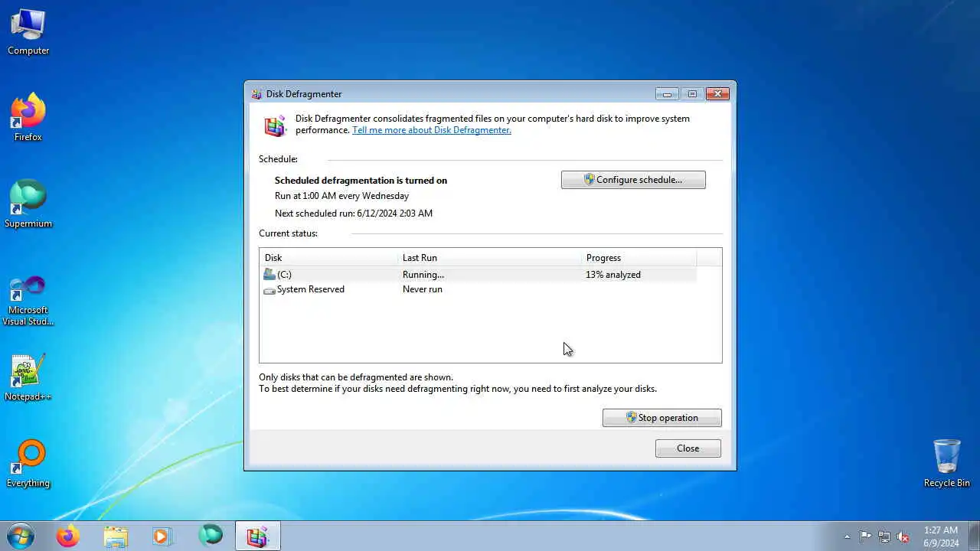This screenshot has width=980, height=551.
Task: Click 'Scheduled defragmentation is turned on' text
Action: [361, 181]
